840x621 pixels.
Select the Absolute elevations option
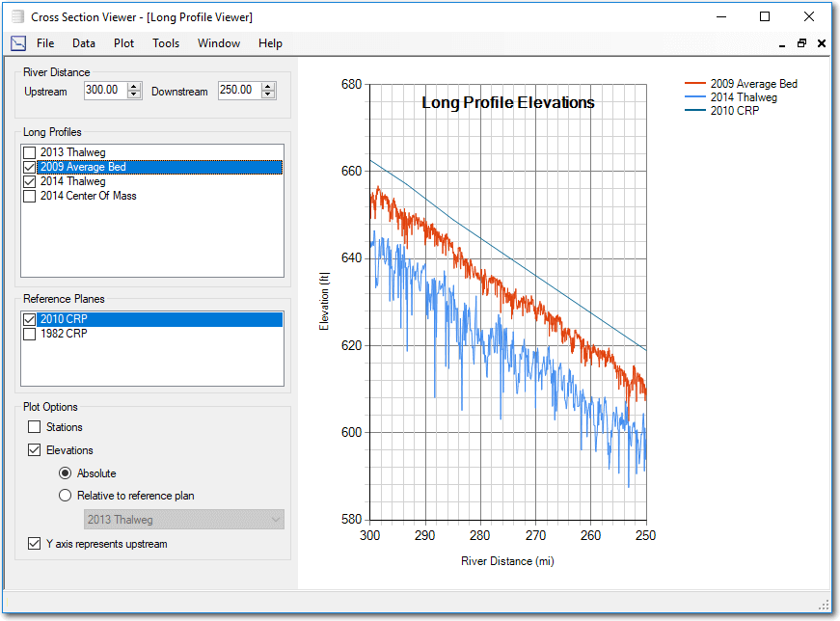point(65,472)
